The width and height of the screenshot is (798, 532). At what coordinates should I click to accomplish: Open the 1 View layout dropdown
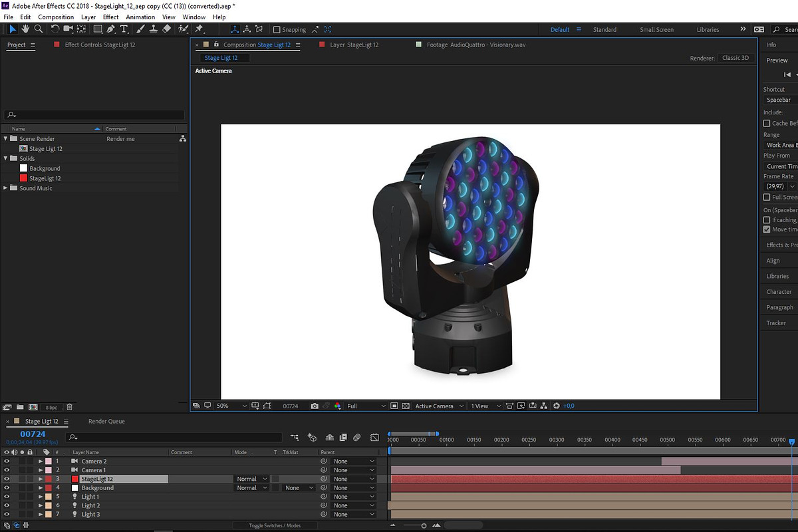pos(485,406)
